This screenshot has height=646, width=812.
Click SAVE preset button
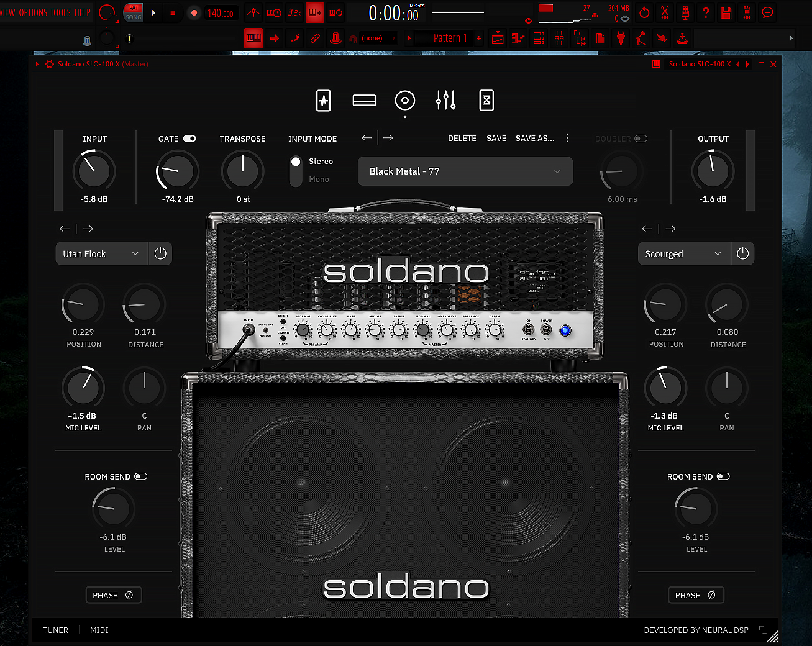496,139
